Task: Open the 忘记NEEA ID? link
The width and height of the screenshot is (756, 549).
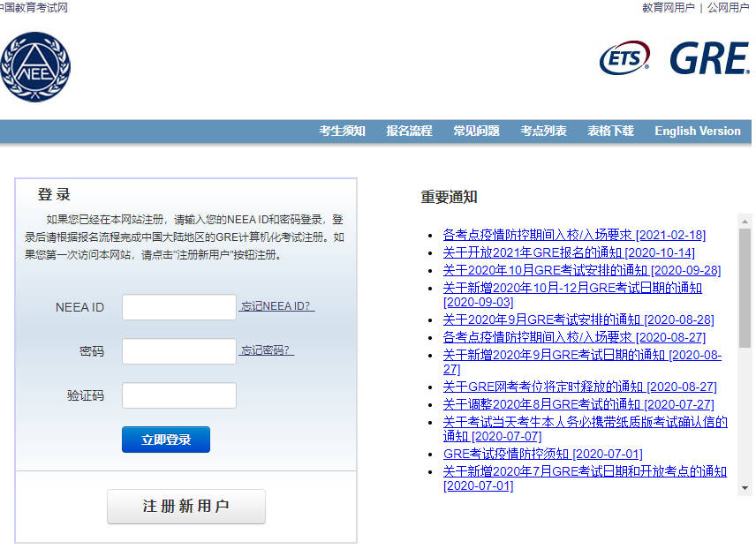Action: click(x=277, y=306)
